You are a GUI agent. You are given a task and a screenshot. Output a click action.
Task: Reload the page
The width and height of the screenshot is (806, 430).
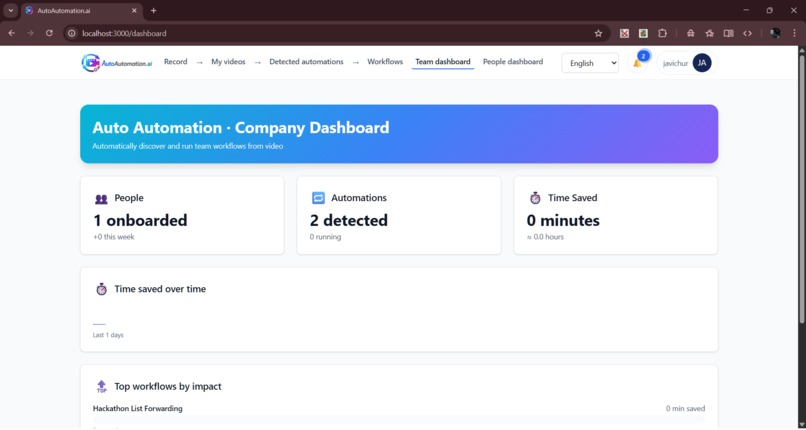49,33
